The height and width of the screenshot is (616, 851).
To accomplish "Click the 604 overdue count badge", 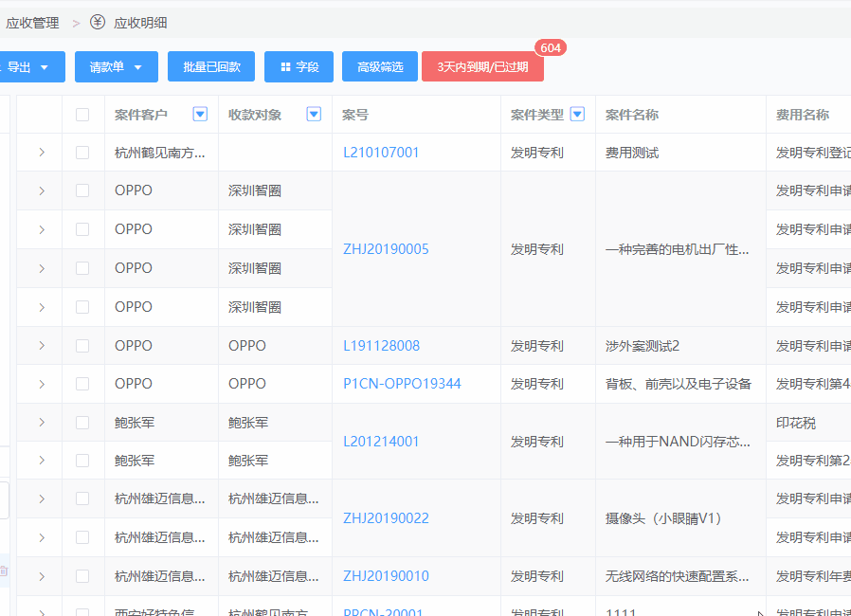I will 550,48.
